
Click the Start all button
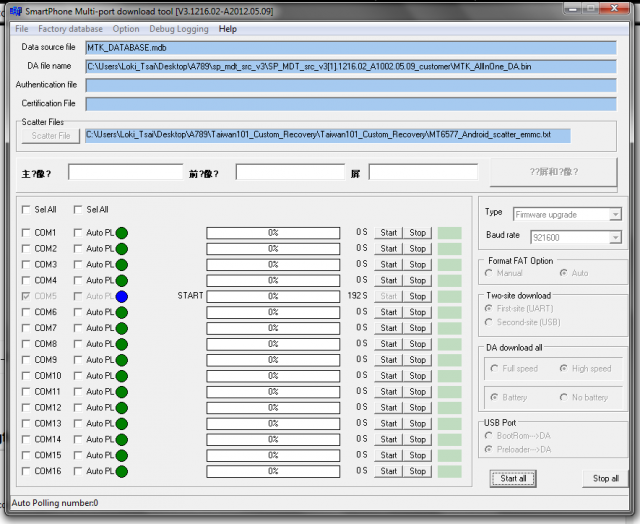tap(513, 479)
